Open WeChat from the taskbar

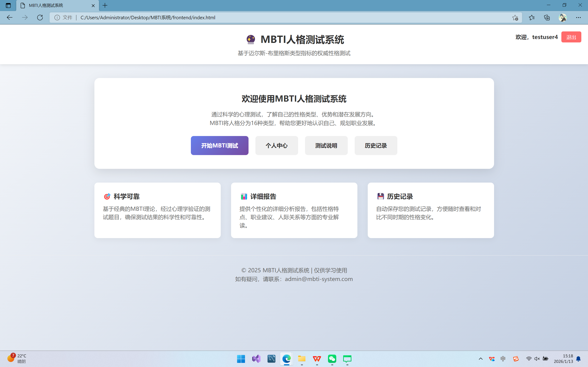coord(332,359)
